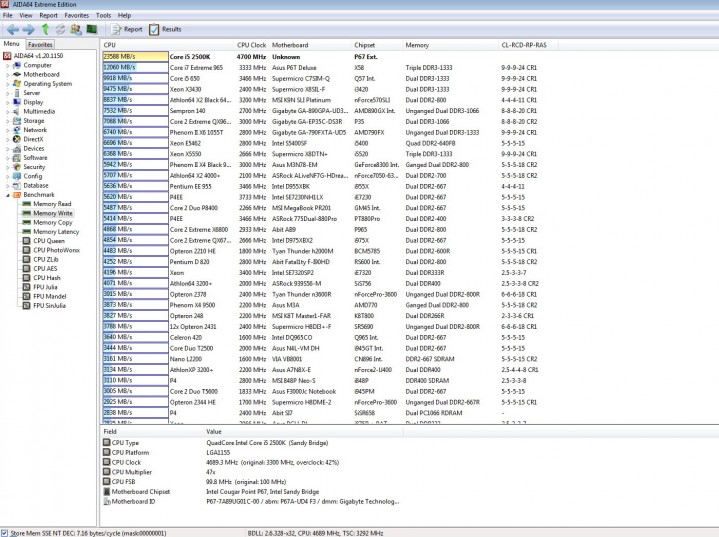Click the refresh toolbar icon
719x537 pixels.
coord(61,29)
